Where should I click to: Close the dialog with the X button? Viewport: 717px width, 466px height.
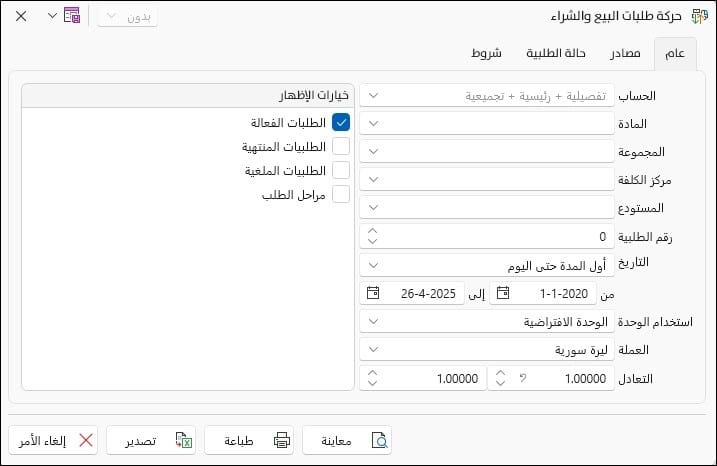point(21,16)
